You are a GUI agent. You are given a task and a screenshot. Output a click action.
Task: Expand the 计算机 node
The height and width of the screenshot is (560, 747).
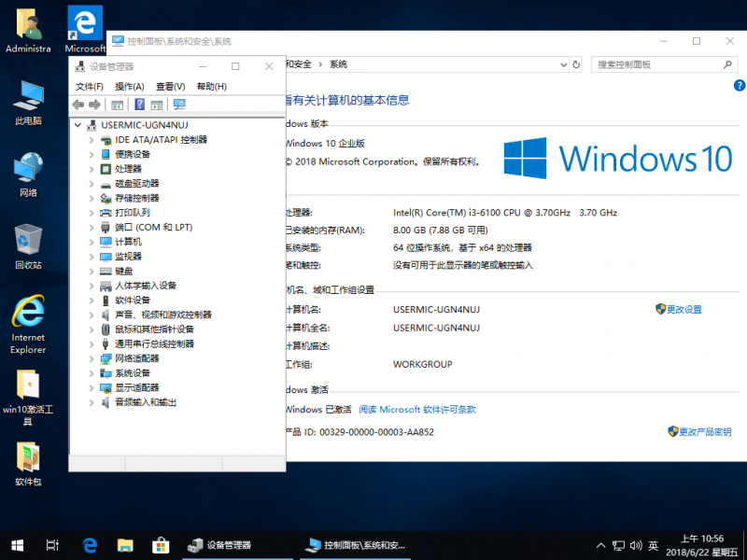pos(92,242)
